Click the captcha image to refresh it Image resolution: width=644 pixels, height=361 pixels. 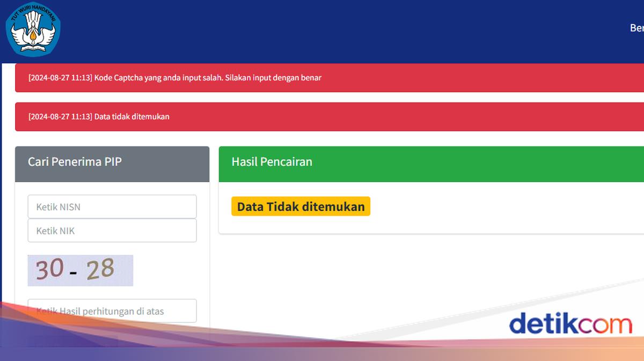coord(80,270)
